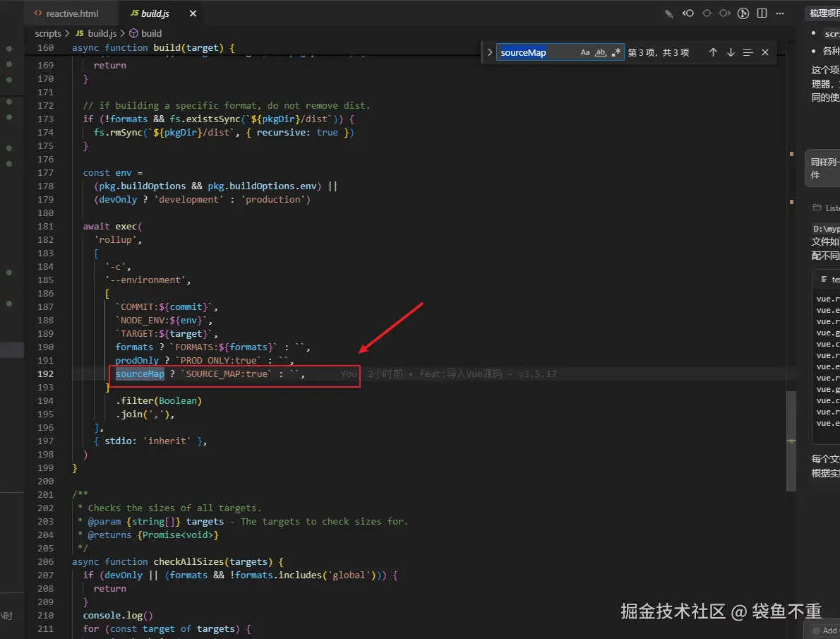
Task: Click .filter(Boolean) on line 194
Action: pyautogui.click(x=159, y=400)
